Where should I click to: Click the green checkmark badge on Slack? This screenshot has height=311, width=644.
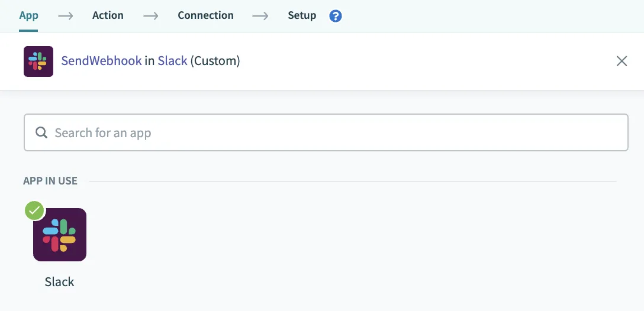[x=35, y=211]
